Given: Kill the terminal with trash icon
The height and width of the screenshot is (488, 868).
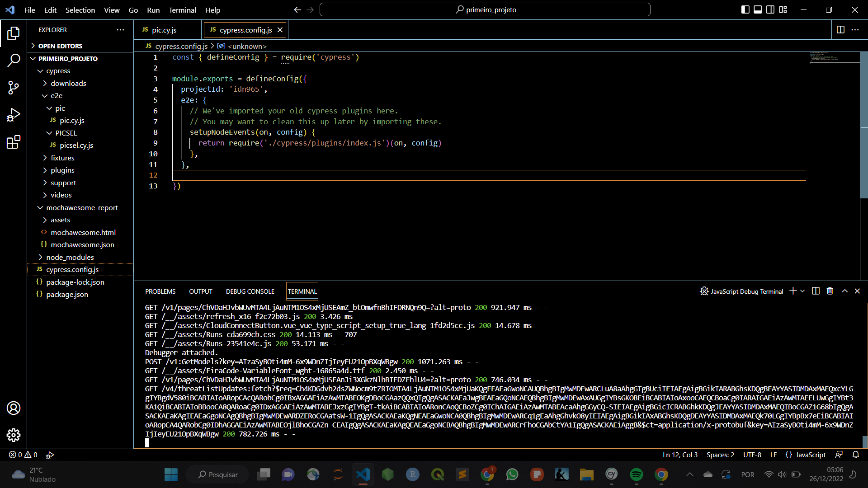Looking at the screenshot, I should (830, 291).
